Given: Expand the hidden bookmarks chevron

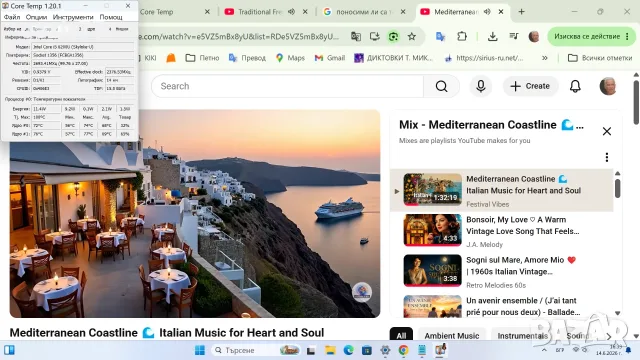Looking at the screenshot, I should 544,58.
